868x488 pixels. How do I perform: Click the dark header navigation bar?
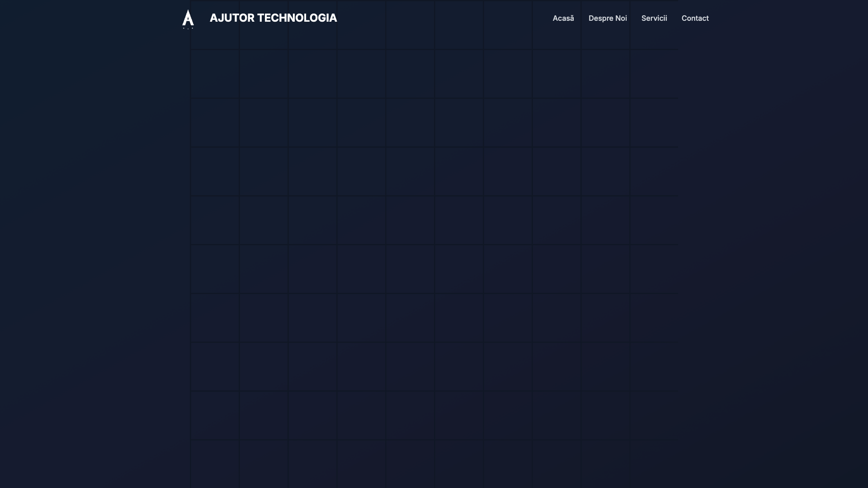click(434, 18)
